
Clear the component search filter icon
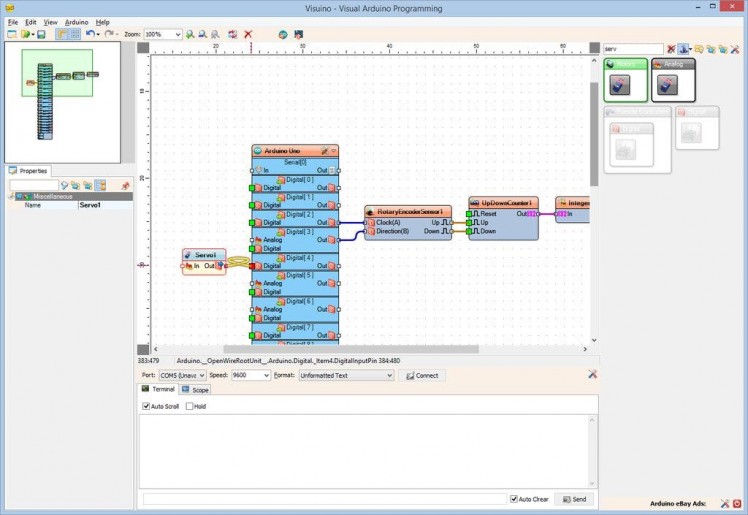point(671,49)
